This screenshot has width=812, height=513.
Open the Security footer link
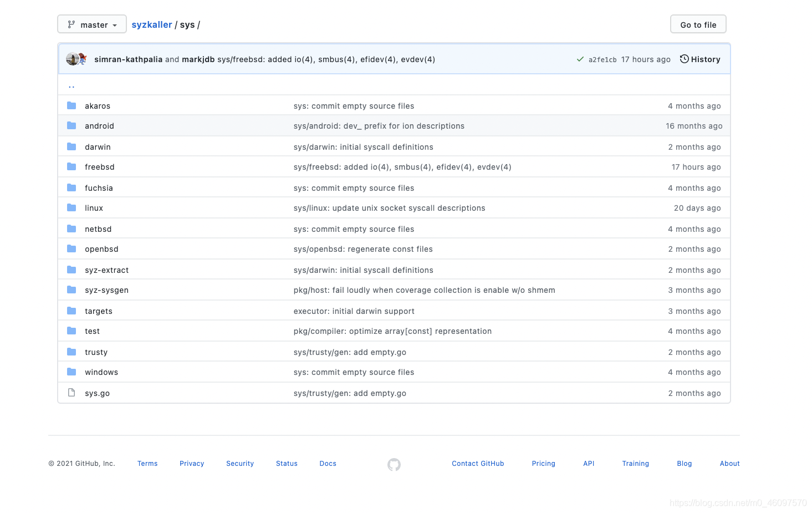(240, 464)
